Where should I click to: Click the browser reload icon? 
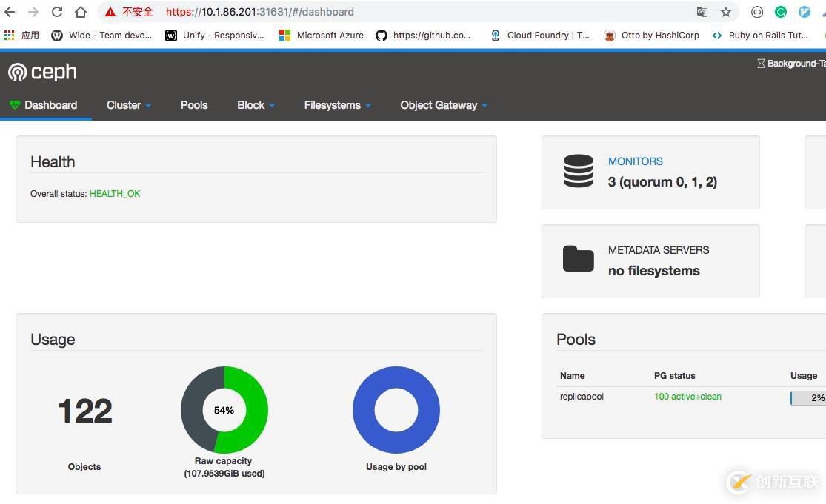point(57,12)
